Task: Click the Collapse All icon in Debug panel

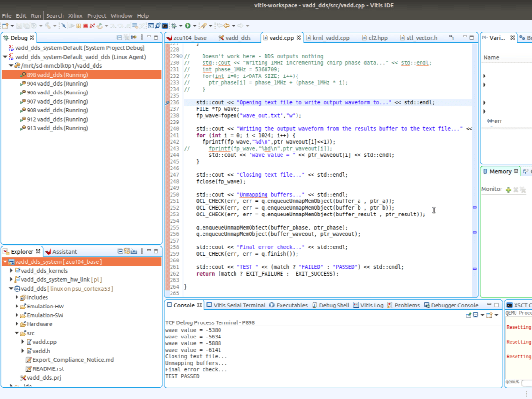Action: tap(119, 37)
